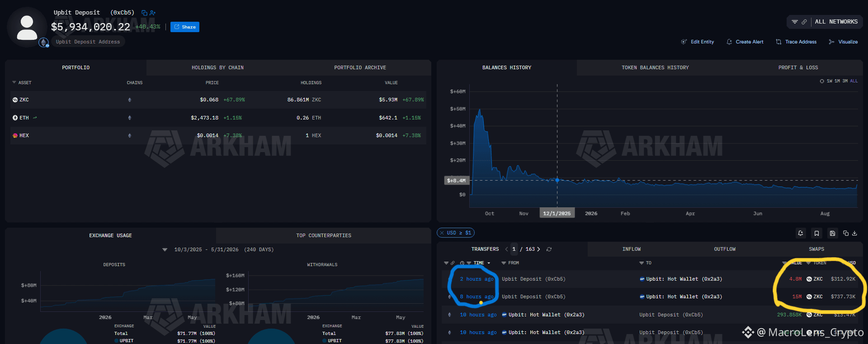868x344 pixels.
Task: Open the ALL NETWORKS selector
Action: (836, 22)
